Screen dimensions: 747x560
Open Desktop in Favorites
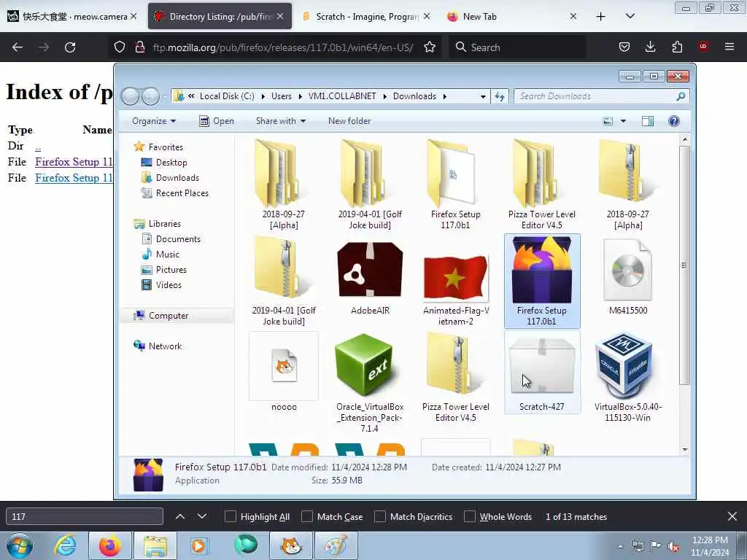click(164, 163)
